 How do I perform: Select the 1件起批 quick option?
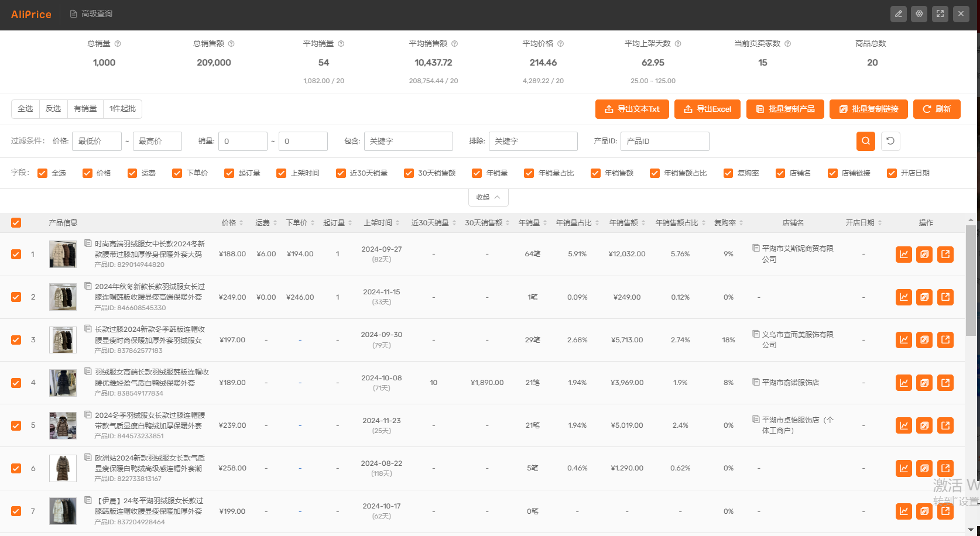123,109
